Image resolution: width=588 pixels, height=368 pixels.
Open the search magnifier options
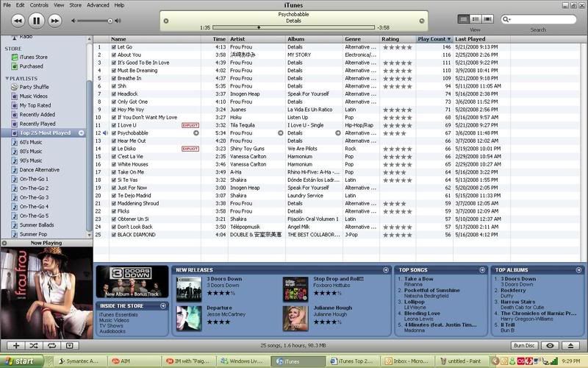click(506, 19)
